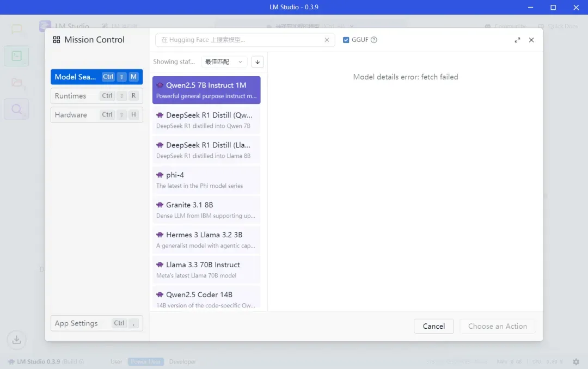Expand the Mission Control dialog to fullscreen
588x369 pixels.
(517, 40)
